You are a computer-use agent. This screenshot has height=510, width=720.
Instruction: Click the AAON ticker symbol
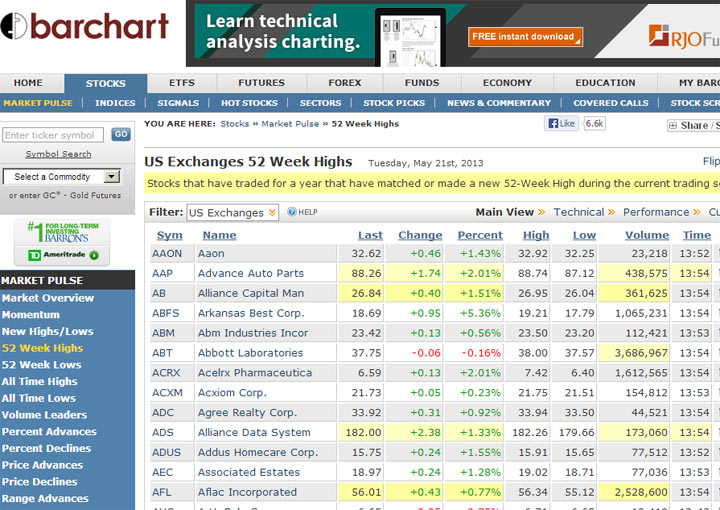pyautogui.click(x=167, y=253)
